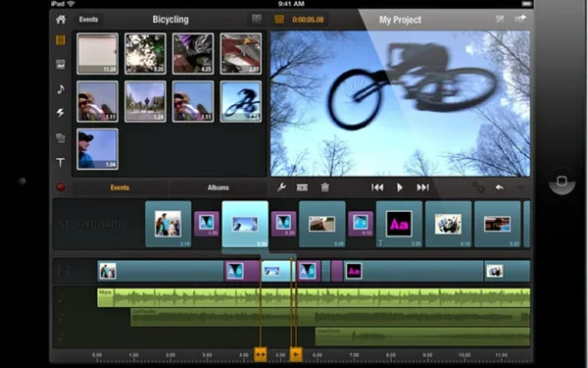The width and height of the screenshot is (588, 368).
Task: Select the 1.00 transition in the storyboard
Action: pos(207,224)
